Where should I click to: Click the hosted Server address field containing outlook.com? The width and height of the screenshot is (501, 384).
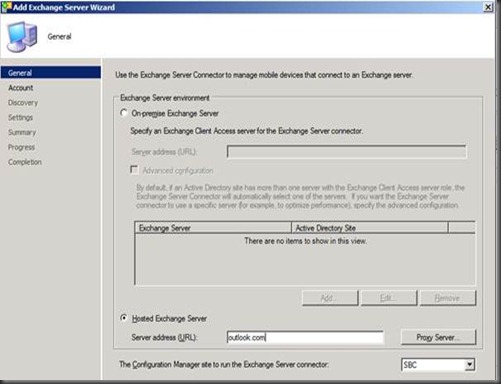(x=305, y=337)
